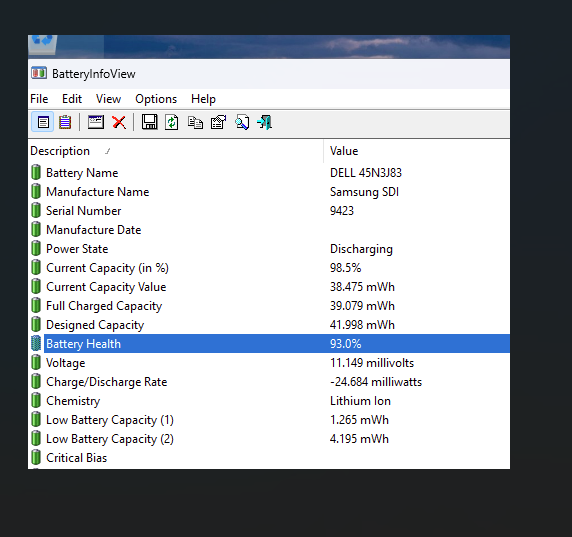The width and height of the screenshot is (572, 537).
Task: Click the BatteryInfoView title bar app icon
Action: [39, 73]
